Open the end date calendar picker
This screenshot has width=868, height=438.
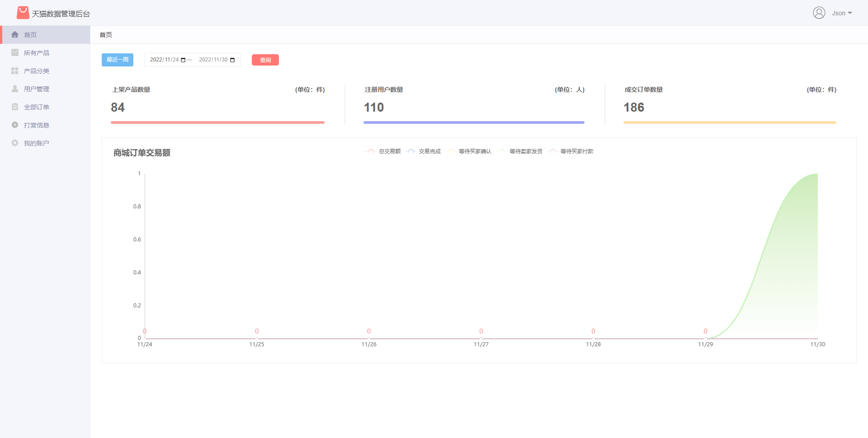click(232, 60)
